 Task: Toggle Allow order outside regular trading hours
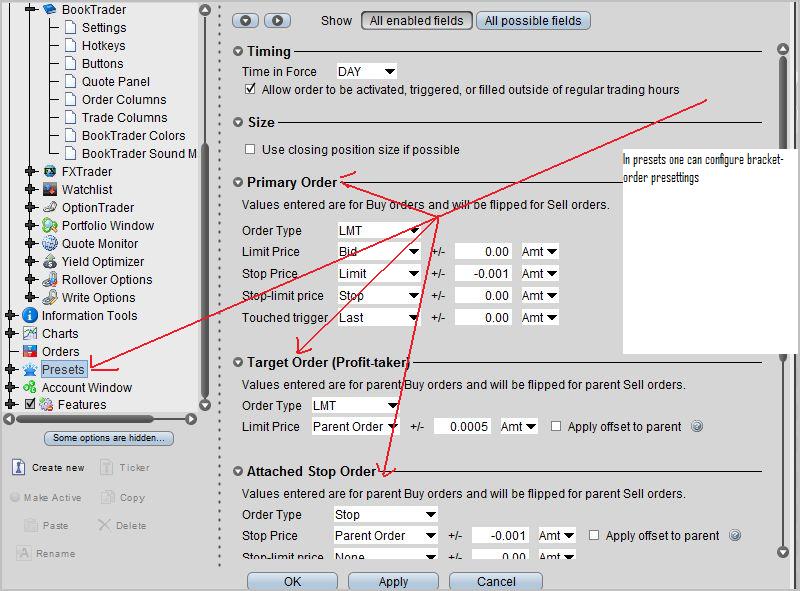point(250,89)
